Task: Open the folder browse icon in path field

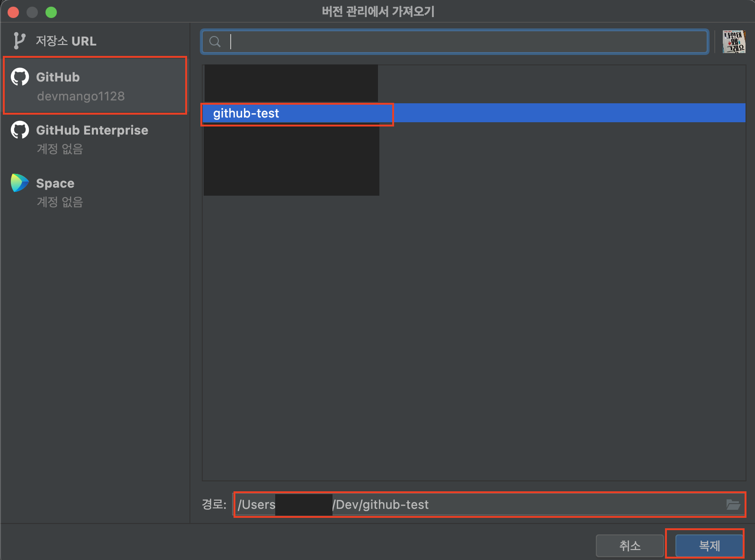Action: [733, 505]
